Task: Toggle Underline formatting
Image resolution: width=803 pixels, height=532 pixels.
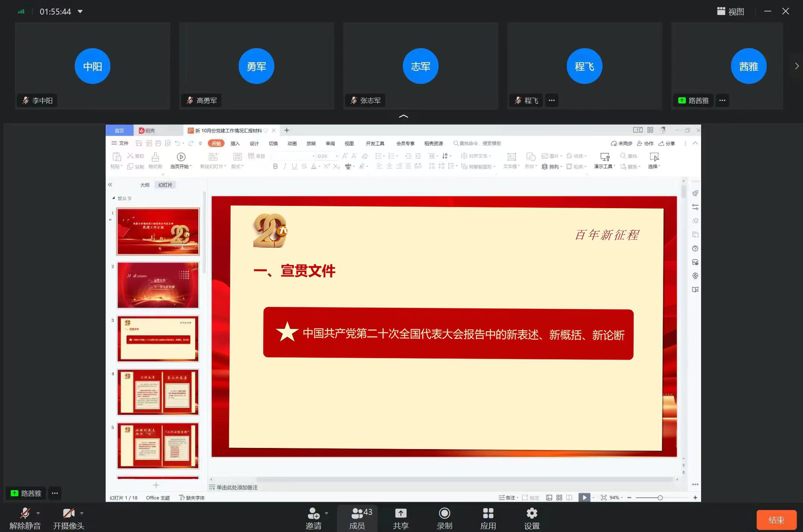Action: (x=294, y=166)
